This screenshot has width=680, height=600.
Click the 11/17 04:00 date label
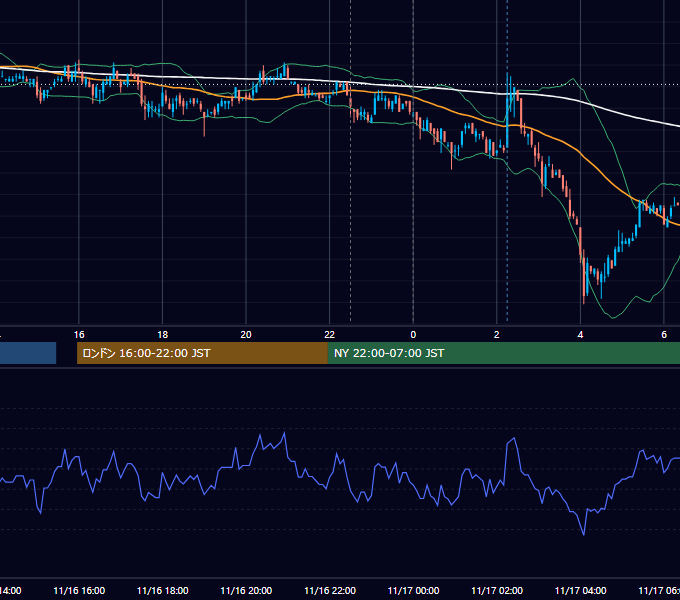pos(580,590)
